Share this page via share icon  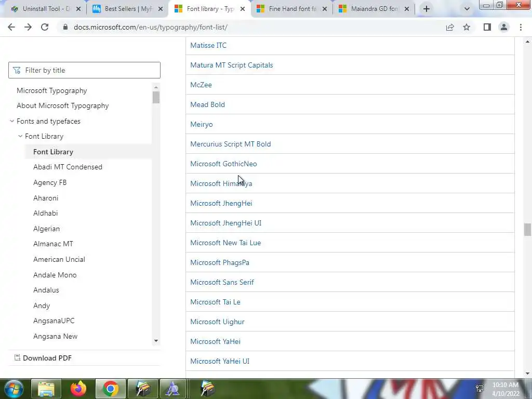click(x=450, y=27)
